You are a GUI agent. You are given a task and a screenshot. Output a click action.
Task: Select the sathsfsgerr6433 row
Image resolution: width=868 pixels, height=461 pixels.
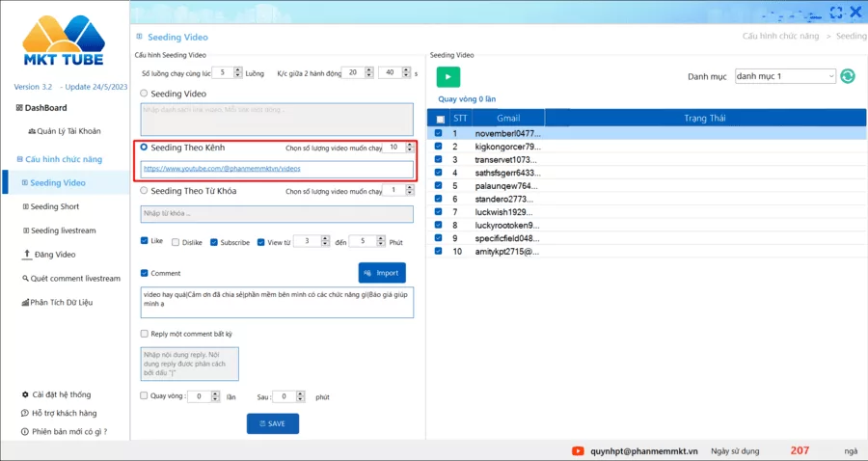tap(646, 173)
